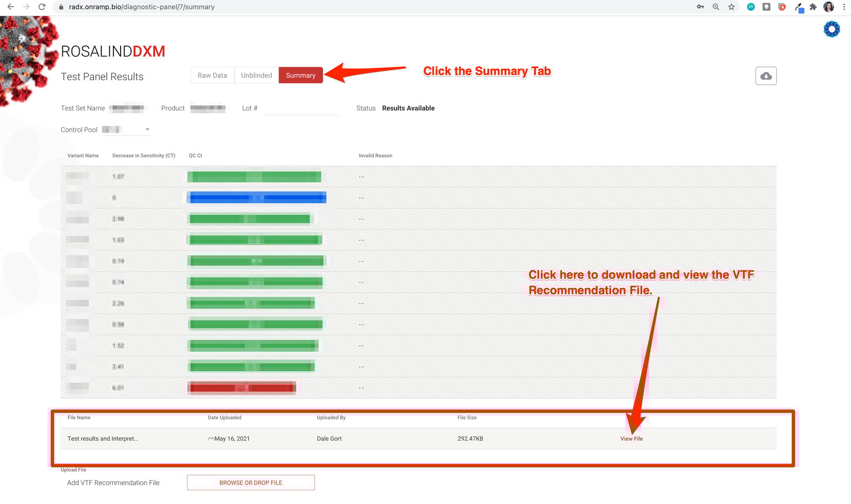This screenshot has width=851, height=504.
Task: Switch to the Unblinded tab
Action: [256, 75]
